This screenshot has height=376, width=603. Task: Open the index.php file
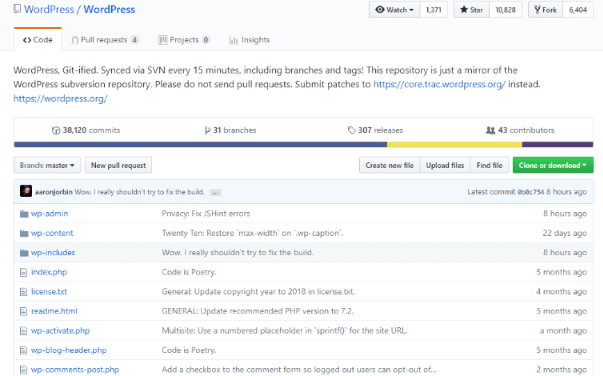[x=49, y=272]
